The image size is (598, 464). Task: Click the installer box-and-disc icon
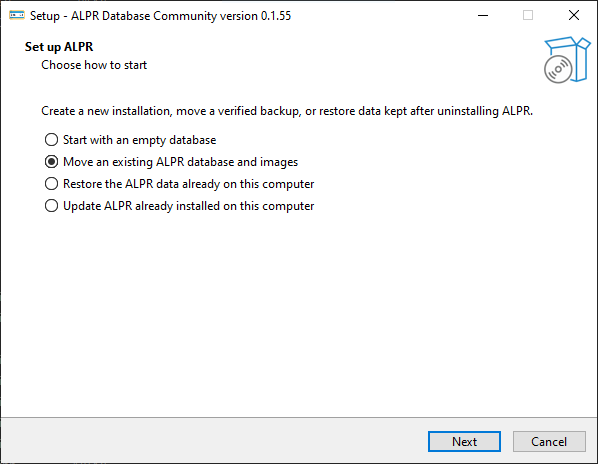pos(567,60)
